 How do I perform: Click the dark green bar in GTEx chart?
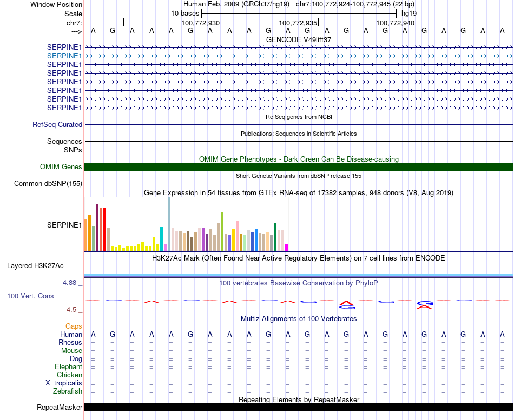pos(275,237)
